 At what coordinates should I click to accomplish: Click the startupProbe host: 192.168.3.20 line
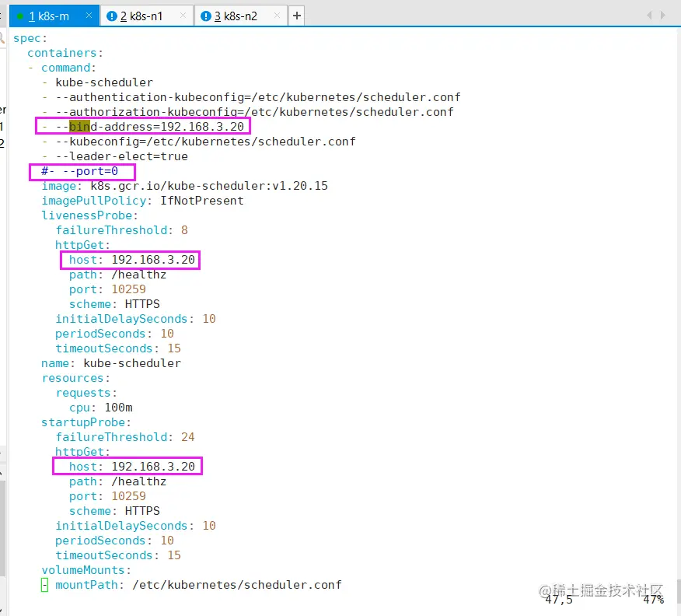tap(131, 467)
